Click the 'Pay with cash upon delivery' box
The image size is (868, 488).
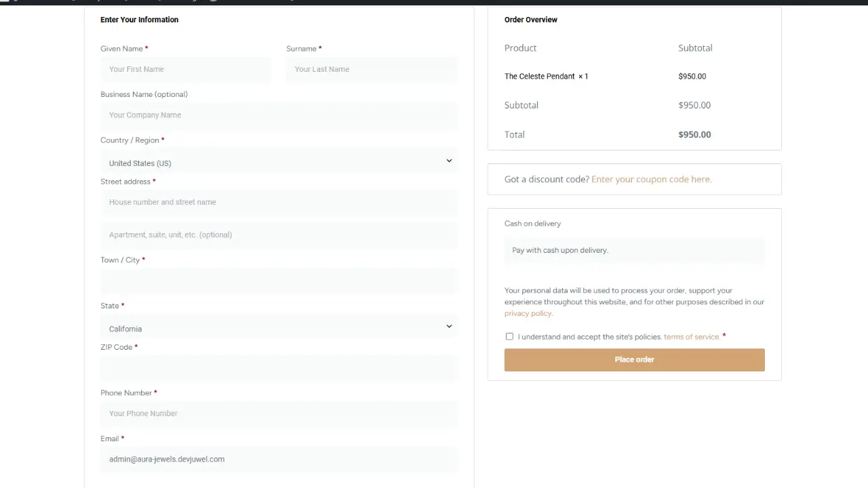pyautogui.click(x=634, y=250)
